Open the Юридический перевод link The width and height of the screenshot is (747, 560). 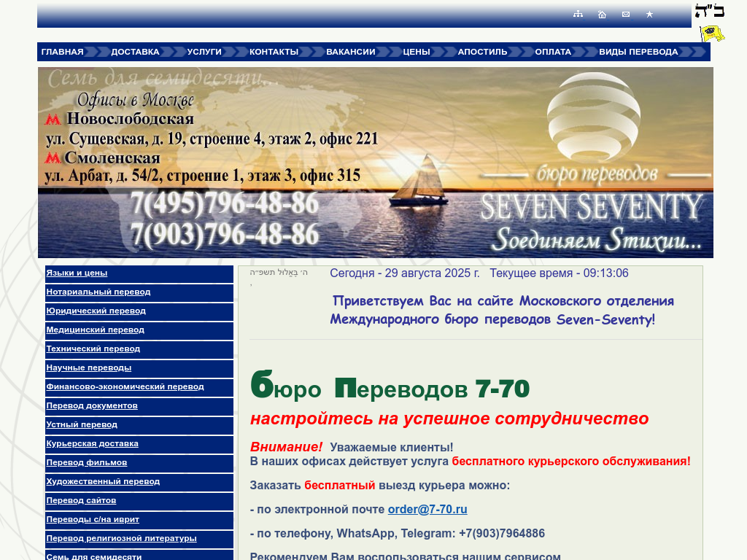pos(96,311)
